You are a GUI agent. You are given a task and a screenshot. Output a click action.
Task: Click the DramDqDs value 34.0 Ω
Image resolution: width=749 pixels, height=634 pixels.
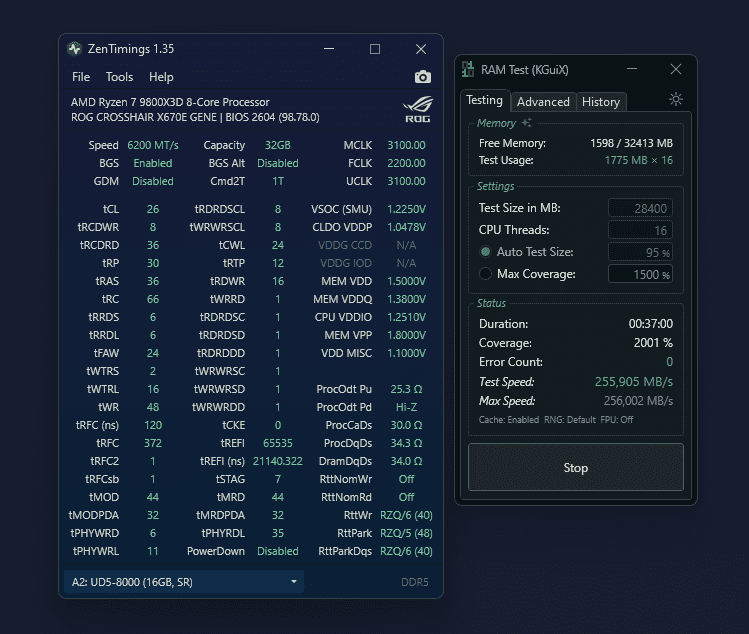[x=406, y=461]
